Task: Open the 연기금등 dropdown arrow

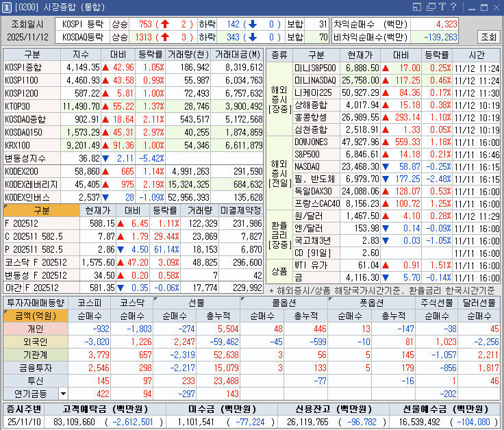Action: tap(64, 393)
